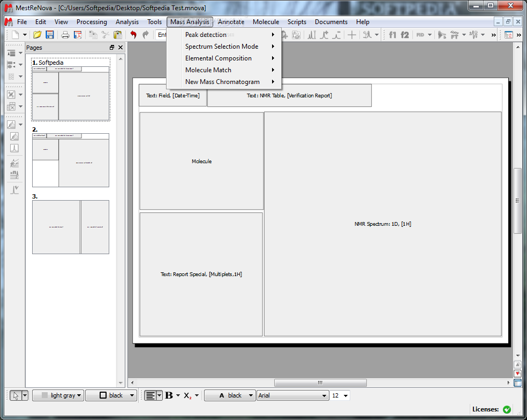Float the Pages panel
Image resolution: width=527 pixels, height=420 pixels.
click(112, 47)
